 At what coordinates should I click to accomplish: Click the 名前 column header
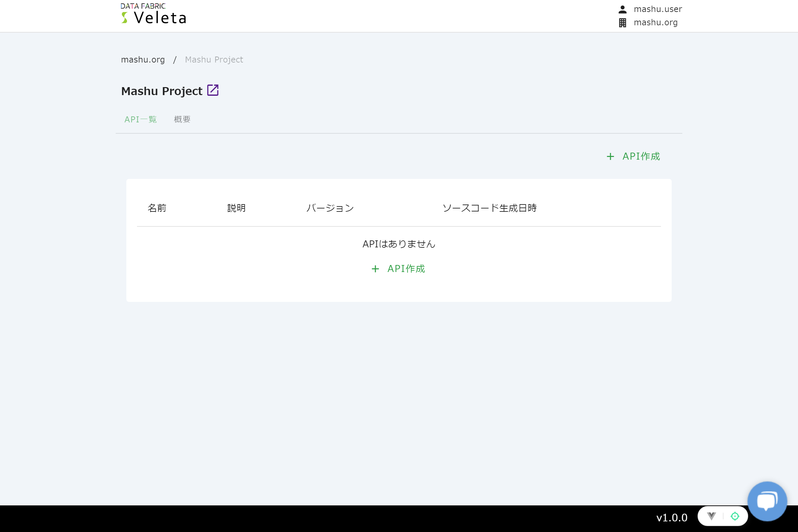click(x=157, y=208)
